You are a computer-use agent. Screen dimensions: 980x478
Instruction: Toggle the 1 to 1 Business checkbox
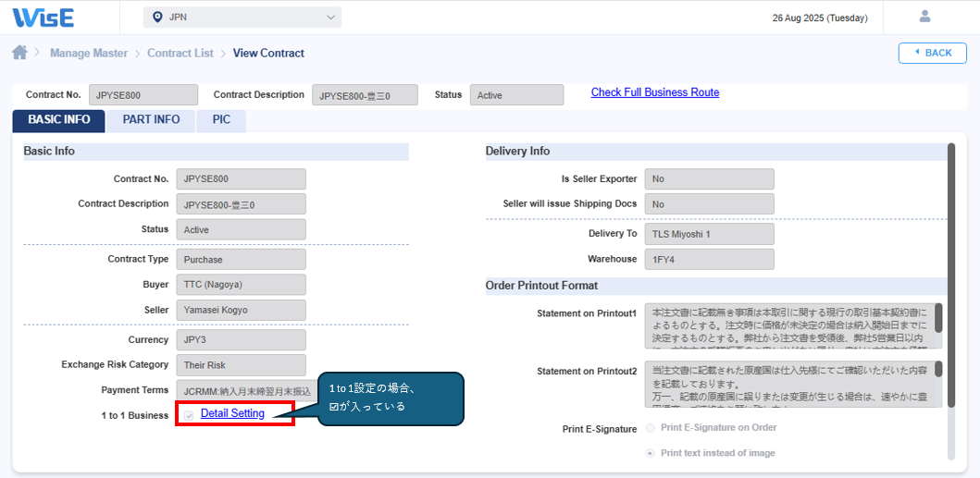pyautogui.click(x=189, y=415)
